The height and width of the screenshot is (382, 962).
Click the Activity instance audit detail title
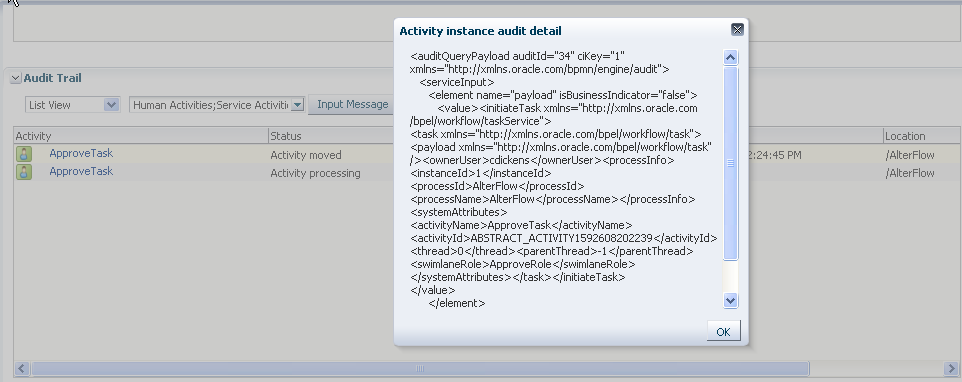pyautogui.click(x=480, y=31)
